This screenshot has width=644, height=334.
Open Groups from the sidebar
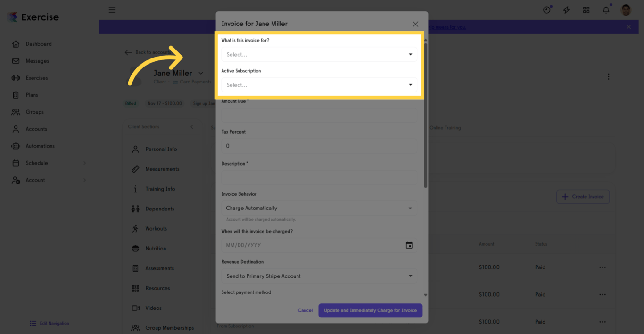pos(34,112)
